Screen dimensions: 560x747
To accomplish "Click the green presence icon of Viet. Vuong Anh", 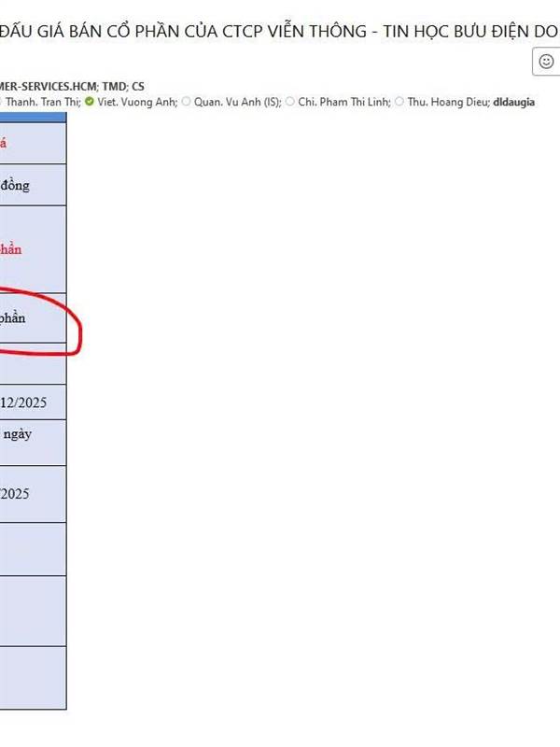I will pyautogui.click(x=90, y=102).
